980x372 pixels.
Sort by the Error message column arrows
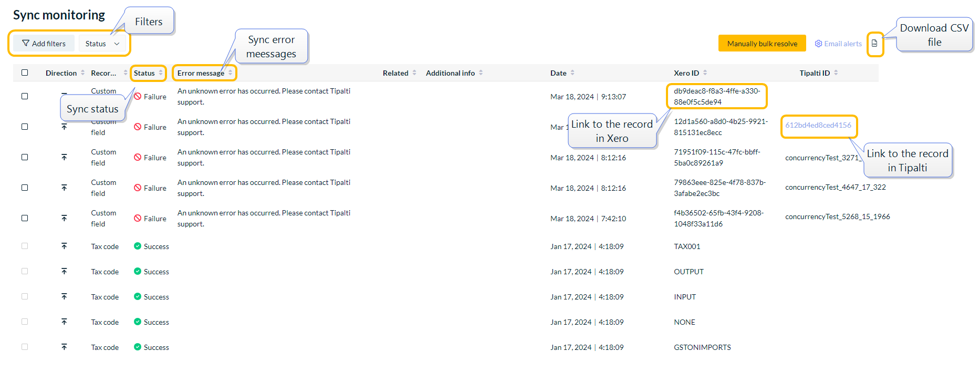pos(231,73)
